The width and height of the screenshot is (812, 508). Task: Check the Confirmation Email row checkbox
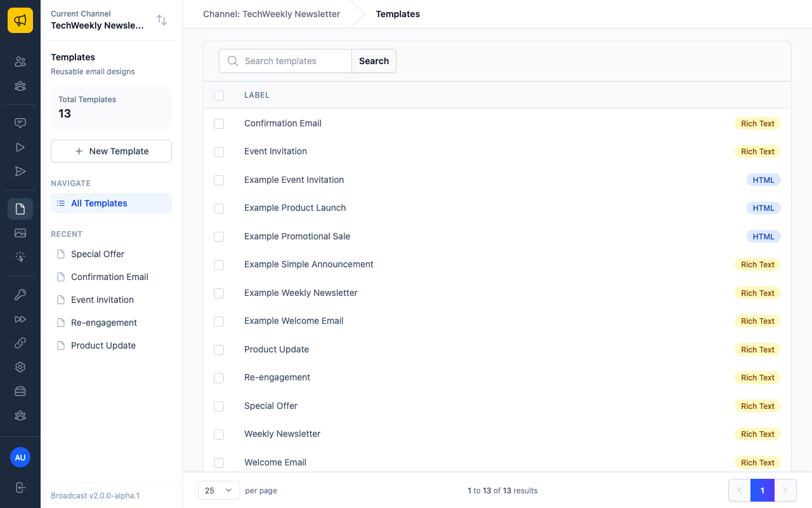pos(219,124)
